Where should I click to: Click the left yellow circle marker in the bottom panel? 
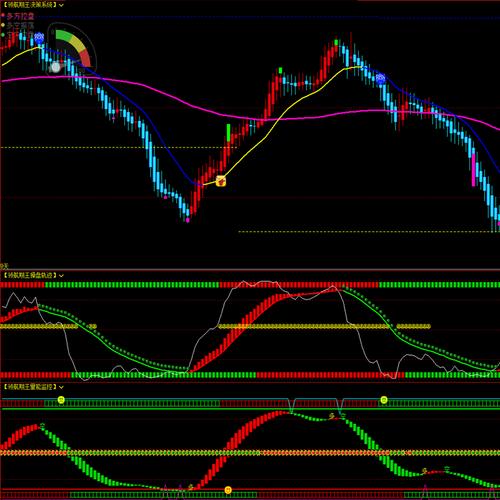click(61, 400)
